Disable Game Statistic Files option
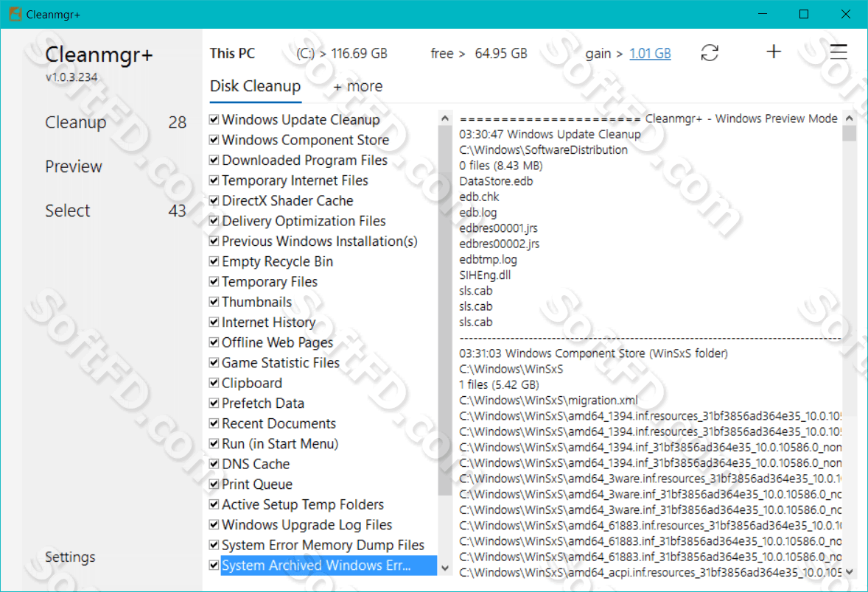This screenshot has width=868, height=592. point(214,362)
